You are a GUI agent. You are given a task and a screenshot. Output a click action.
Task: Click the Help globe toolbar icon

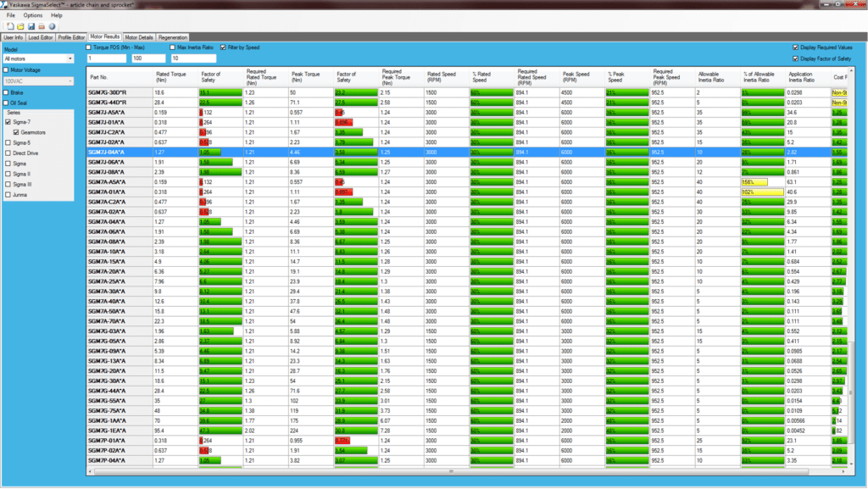(52, 26)
